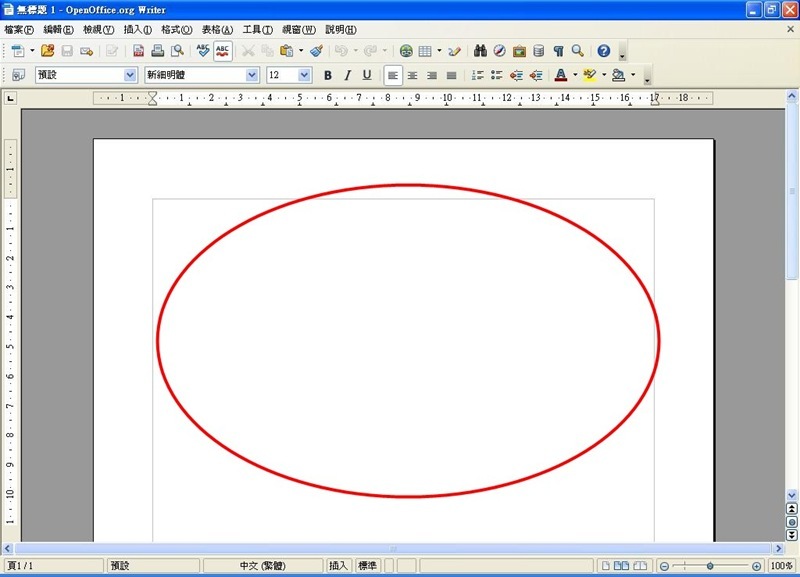
Task: Toggle Bold formatting
Action: [328, 75]
